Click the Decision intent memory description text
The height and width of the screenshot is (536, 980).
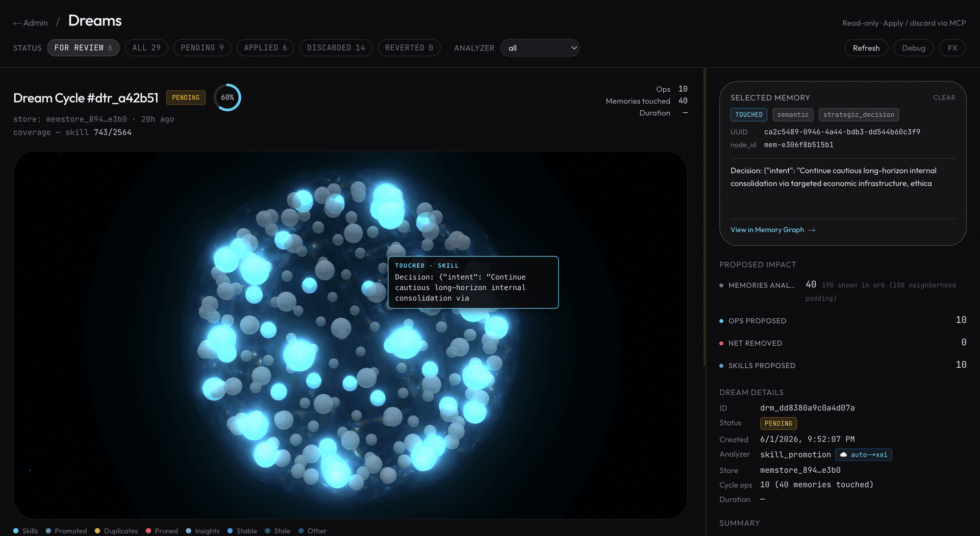833,177
